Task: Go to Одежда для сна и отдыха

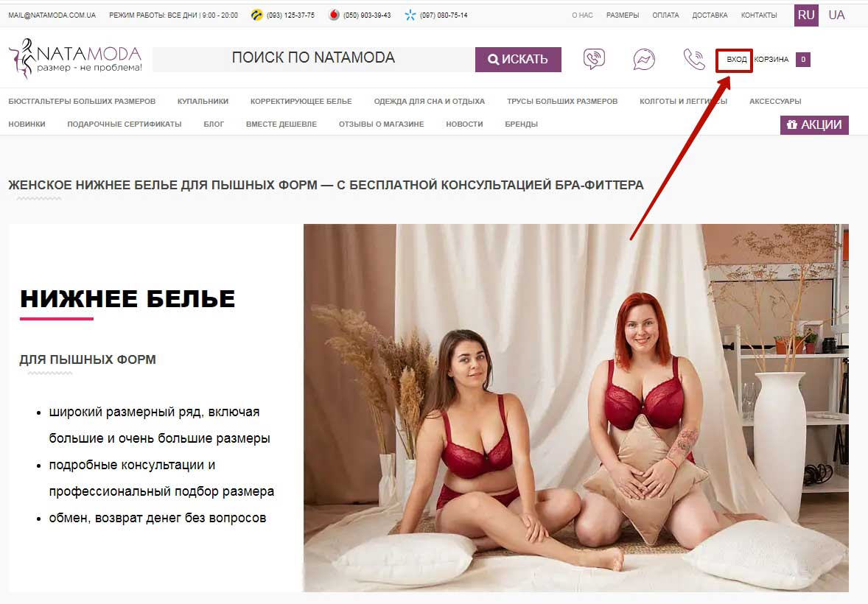Action: tap(429, 102)
